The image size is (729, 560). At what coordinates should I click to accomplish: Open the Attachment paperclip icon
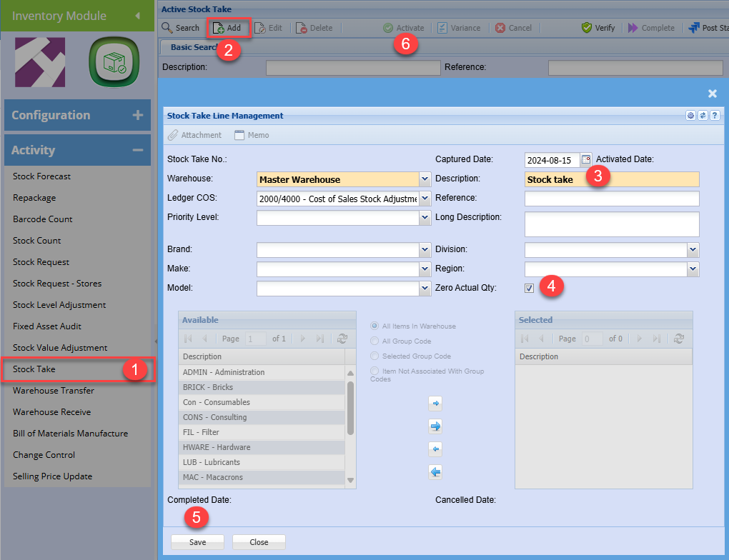click(x=173, y=135)
